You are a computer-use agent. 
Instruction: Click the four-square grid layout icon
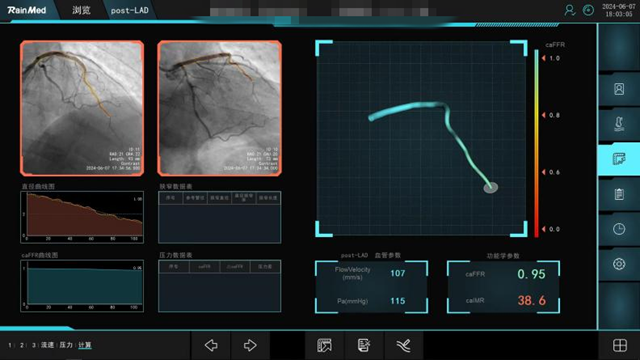tap(620, 345)
